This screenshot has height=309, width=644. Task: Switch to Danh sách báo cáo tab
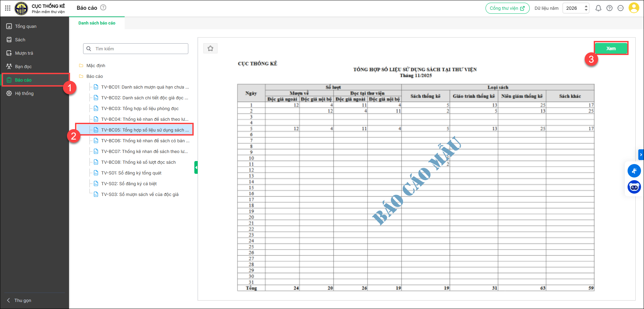point(97,23)
